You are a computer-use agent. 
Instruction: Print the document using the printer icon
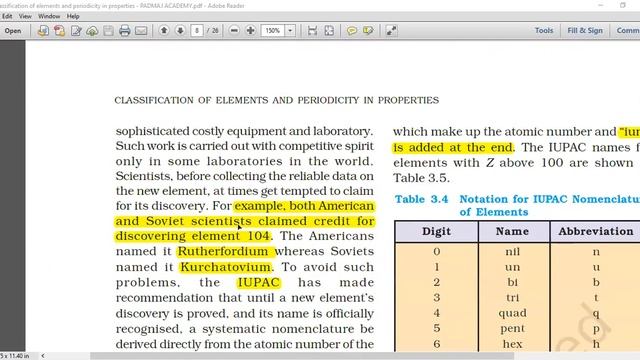(124, 31)
